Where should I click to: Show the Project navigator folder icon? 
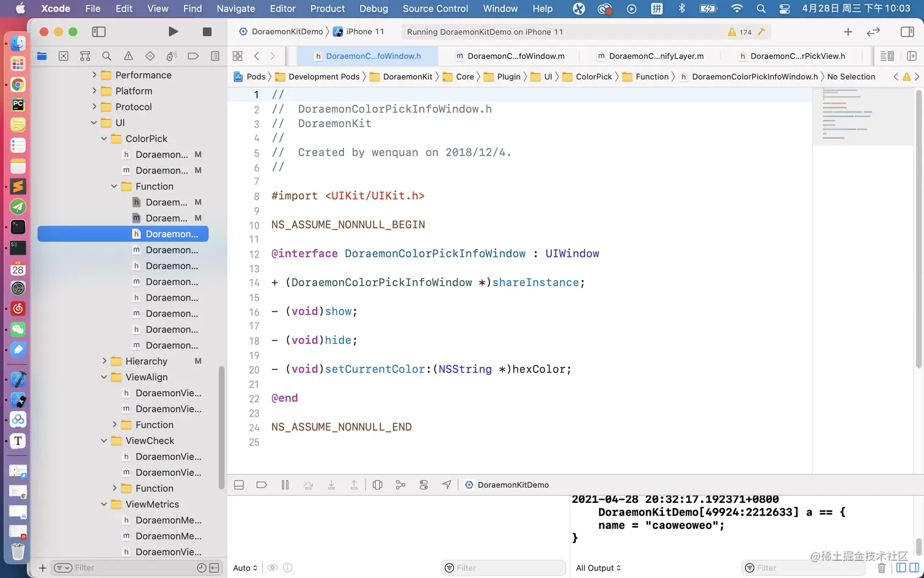tap(42, 56)
